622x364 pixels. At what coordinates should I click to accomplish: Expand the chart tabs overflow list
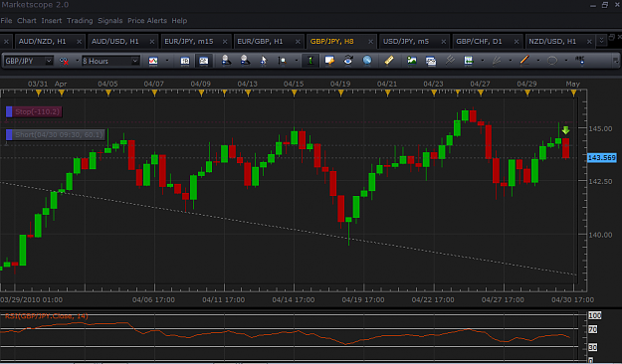coord(601,41)
